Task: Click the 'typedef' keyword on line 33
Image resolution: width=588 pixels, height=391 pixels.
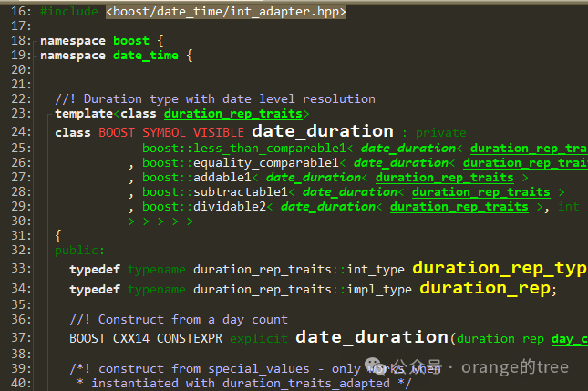Action: (95, 270)
